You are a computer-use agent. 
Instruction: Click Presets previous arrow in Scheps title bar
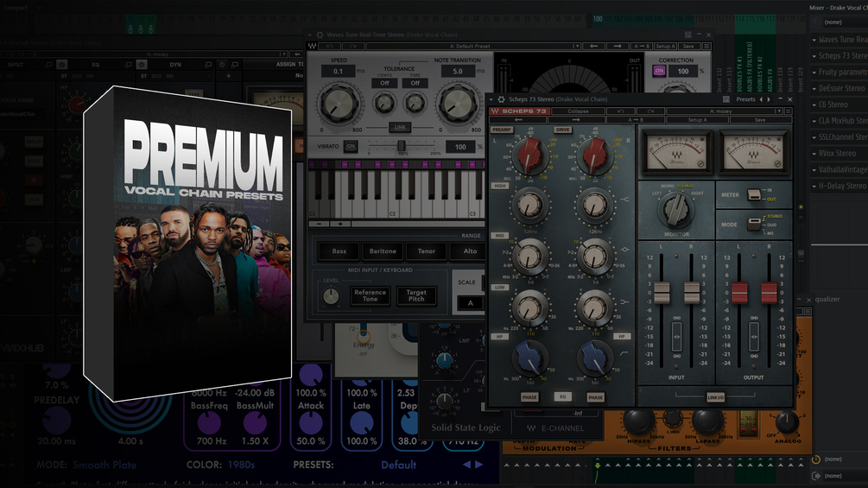tap(761, 99)
